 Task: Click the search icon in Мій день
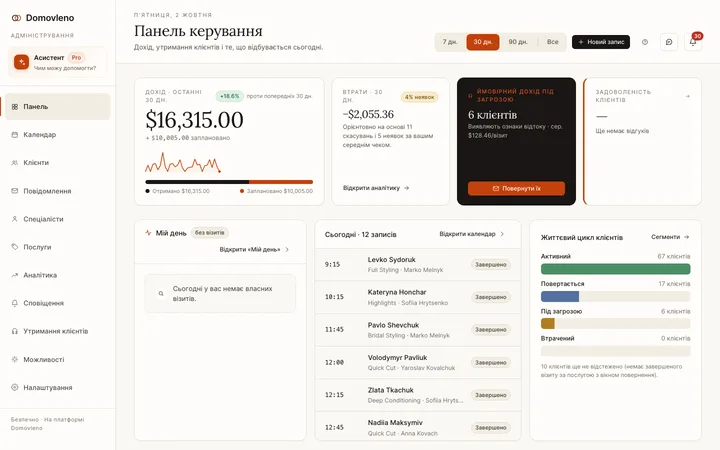(x=161, y=293)
